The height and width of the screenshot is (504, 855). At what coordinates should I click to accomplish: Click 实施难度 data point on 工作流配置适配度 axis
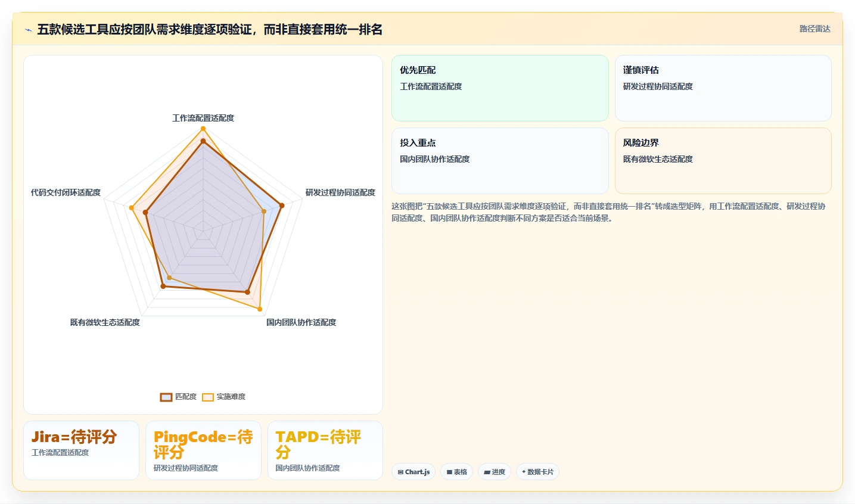click(203, 129)
